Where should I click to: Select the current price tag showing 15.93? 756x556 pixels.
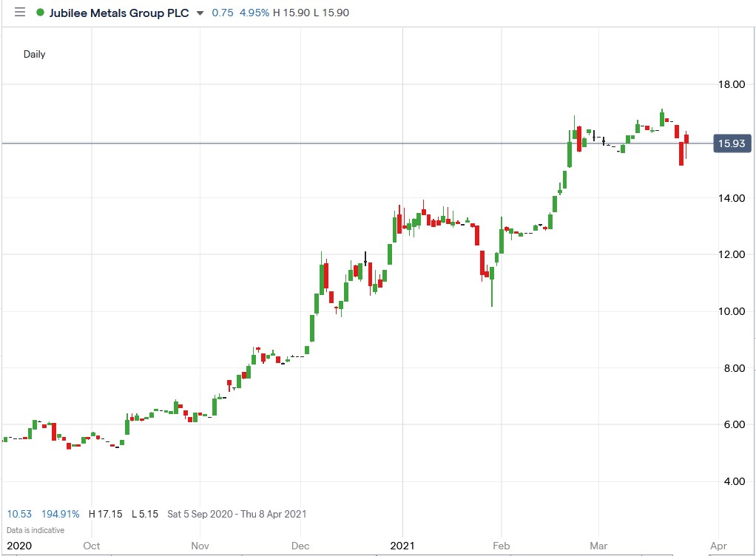[732, 143]
